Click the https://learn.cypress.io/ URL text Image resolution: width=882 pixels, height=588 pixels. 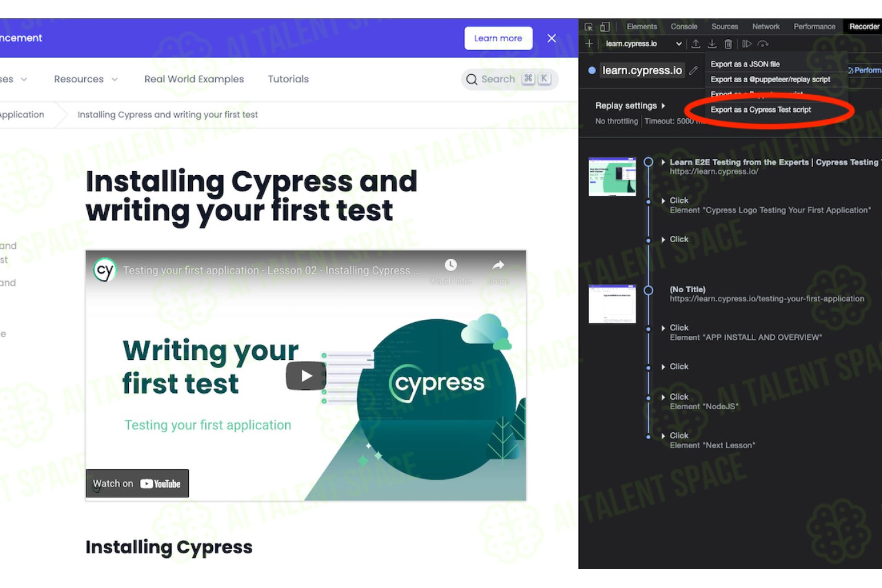click(714, 172)
